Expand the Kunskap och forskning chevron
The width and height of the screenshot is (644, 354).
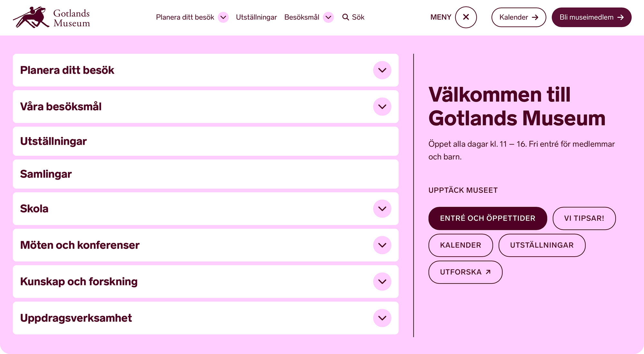point(382,282)
